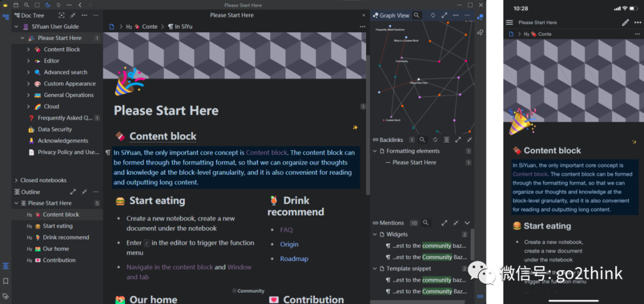Open the top toolbar more options menu
Viewport: 644px width, 304px height.
[x=69, y=5]
